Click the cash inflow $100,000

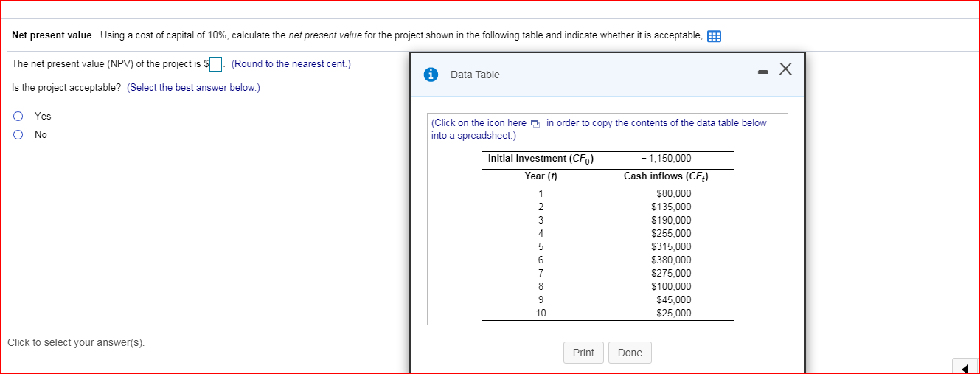click(x=671, y=287)
